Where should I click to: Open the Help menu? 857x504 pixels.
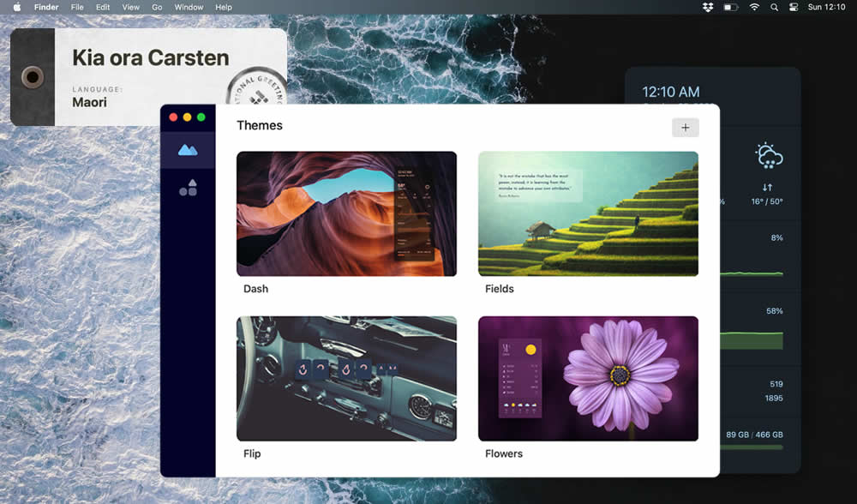224,7
